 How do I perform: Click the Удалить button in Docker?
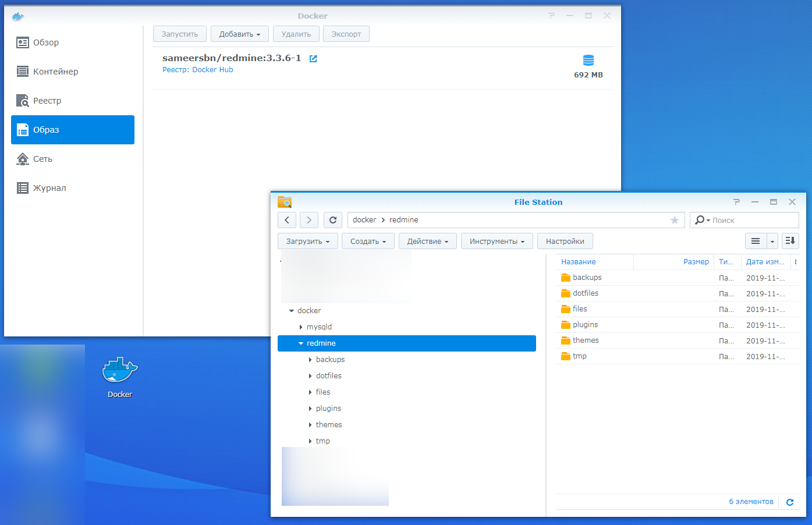pyautogui.click(x=296, y=34)
